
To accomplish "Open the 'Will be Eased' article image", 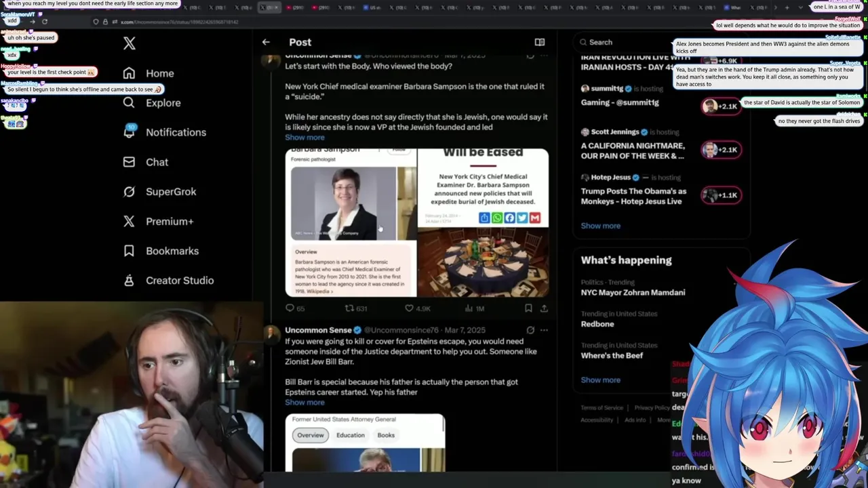I will (483, 223).
